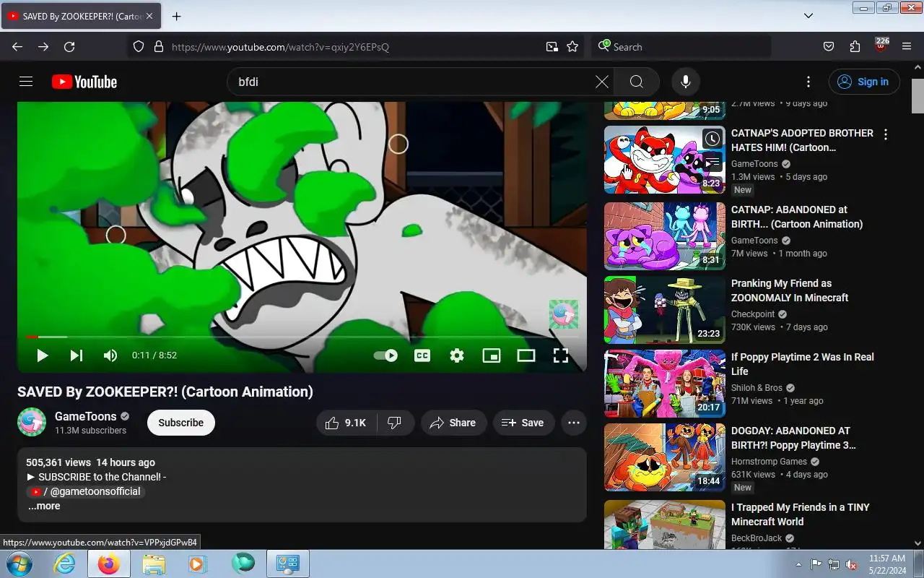Mute the video volume
This screenshot has height=578, width=924.
point(110,355)
